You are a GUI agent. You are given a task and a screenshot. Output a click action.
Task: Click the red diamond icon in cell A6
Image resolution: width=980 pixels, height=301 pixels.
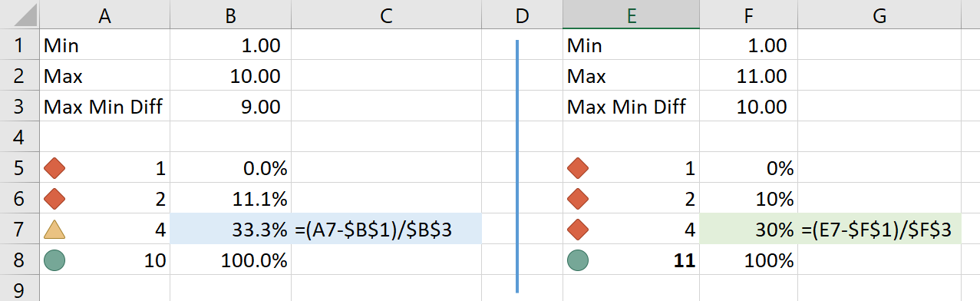click(54, 199)
